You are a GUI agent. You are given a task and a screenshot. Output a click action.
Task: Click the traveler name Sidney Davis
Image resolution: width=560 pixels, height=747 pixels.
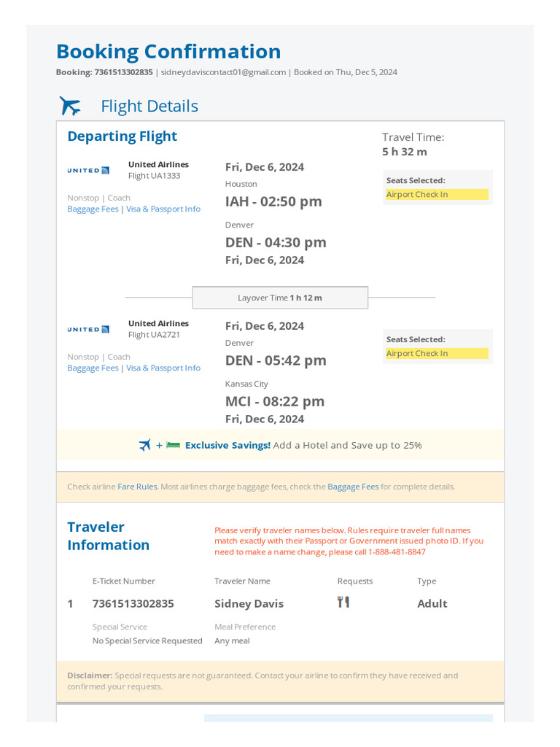249,603
